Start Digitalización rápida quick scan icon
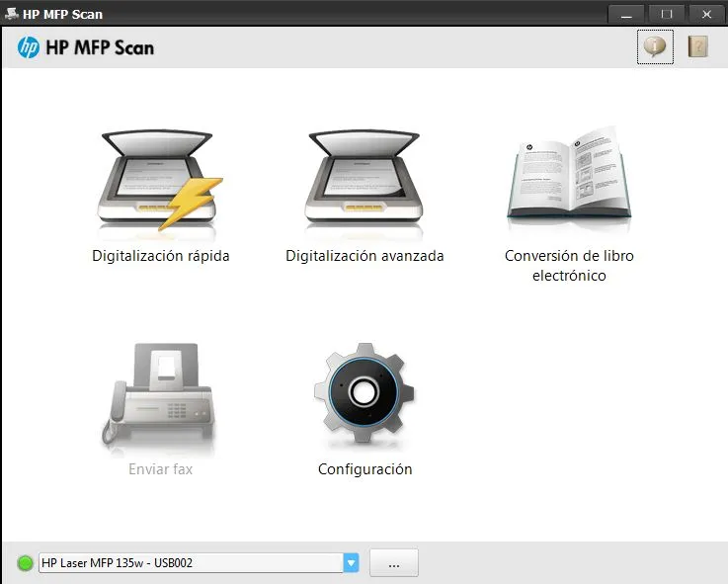The height and width of the screenshot is (584, 728). click(x=159, y=180)
